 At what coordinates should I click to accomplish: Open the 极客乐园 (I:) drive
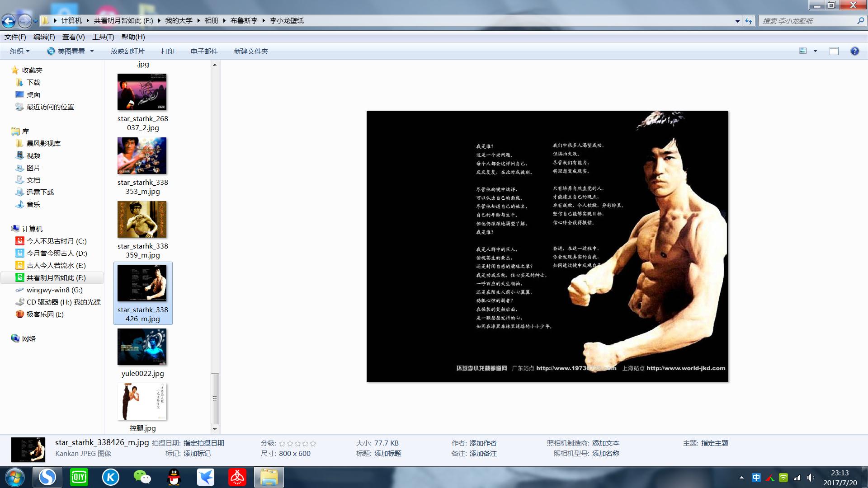coord(45,314)
